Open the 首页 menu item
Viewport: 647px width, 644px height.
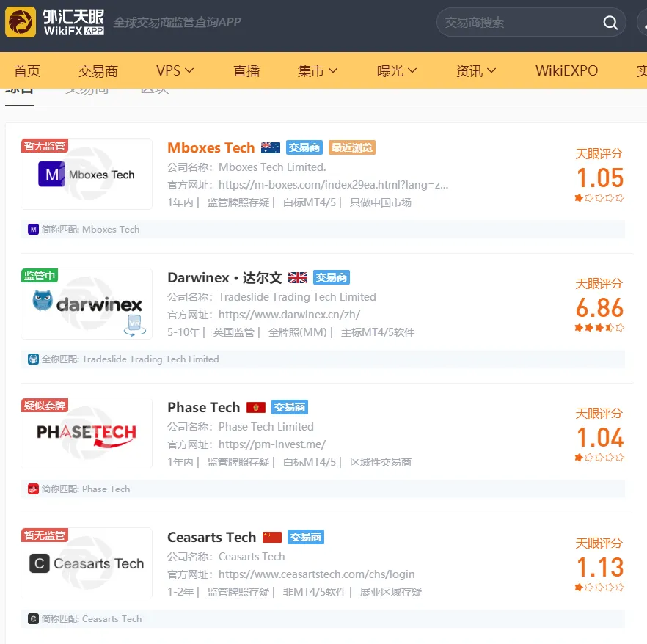(x=27, y=71)
